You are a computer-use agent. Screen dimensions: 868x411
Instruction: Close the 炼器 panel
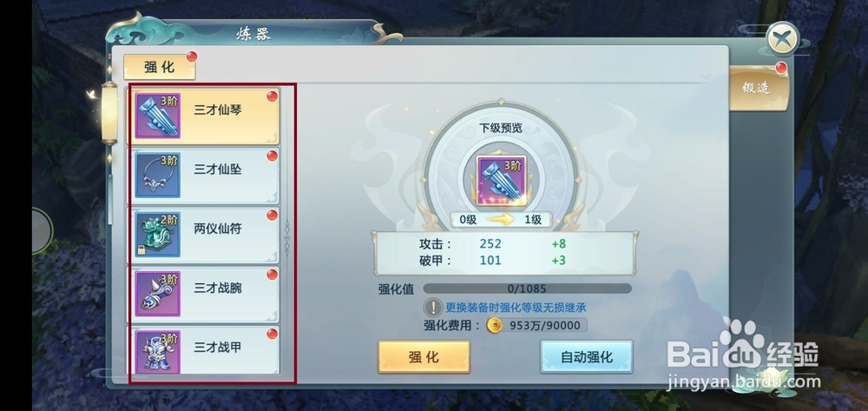point(782,40)
